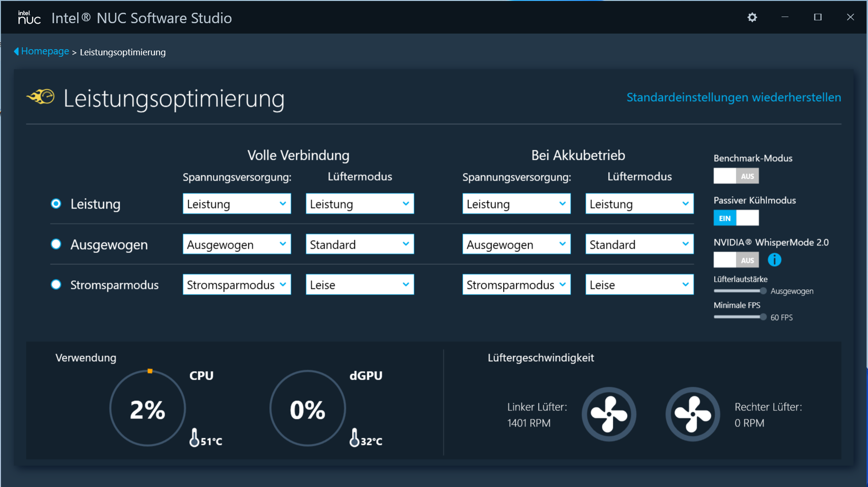Image resolution: width=868 pixels, height=487 pixels.
Task: Click the Leistung profile label
Action: click(95, 204)
